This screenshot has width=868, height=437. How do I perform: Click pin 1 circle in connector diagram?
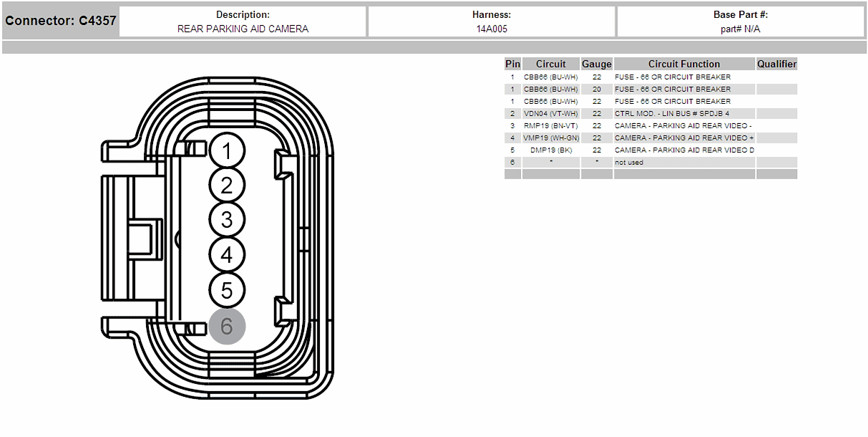pos(227,151)
